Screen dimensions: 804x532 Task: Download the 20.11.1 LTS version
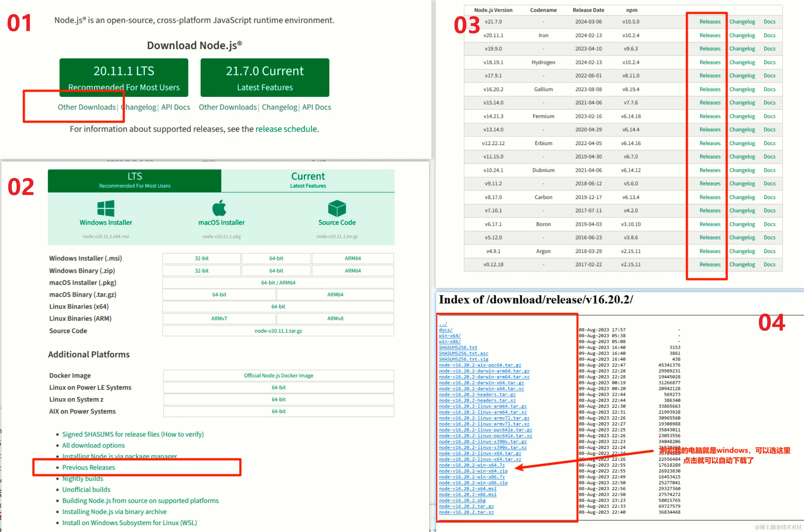tap(124, 77)
